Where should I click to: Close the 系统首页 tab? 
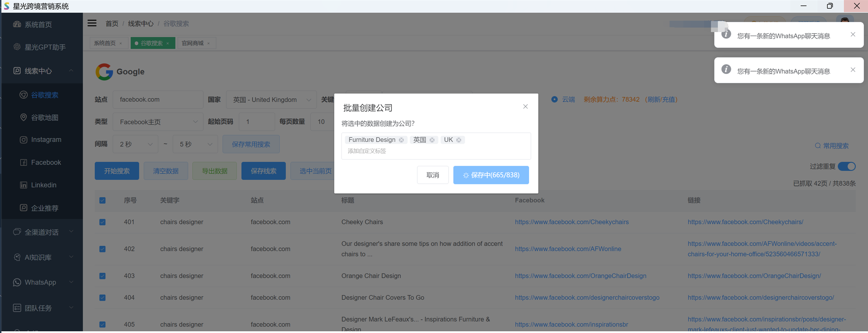coord(120,43)
